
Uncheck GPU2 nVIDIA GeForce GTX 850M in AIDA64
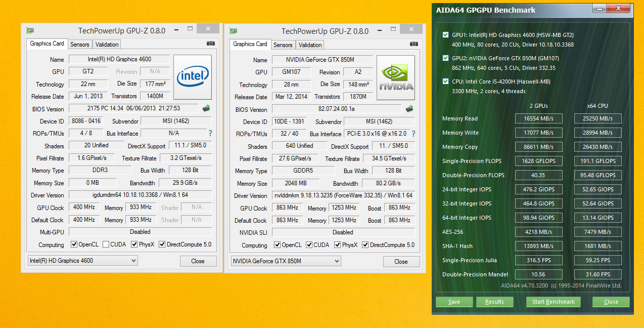pos(445,58)
